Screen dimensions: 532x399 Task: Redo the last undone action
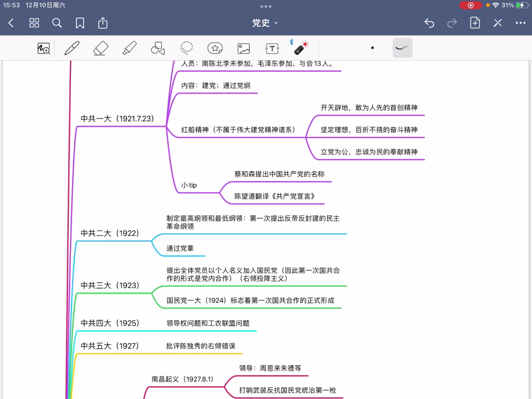coord(452,23)
